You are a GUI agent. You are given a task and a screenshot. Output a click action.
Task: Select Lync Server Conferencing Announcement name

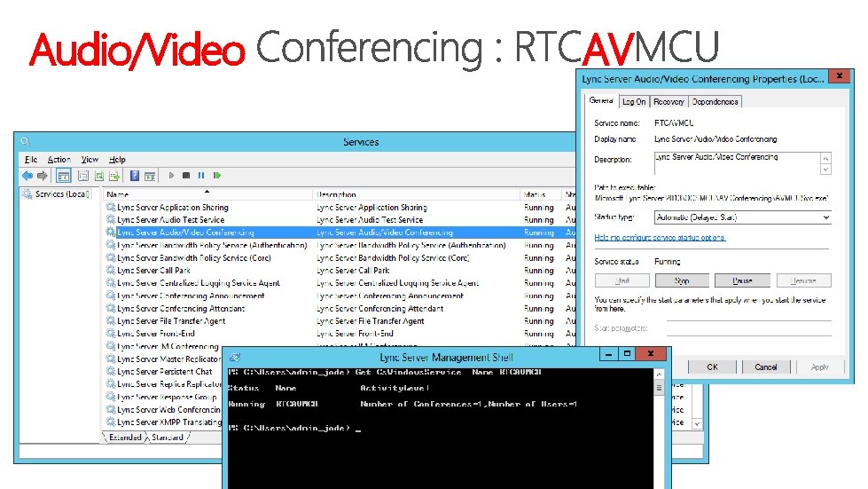(x=191, y=296)
